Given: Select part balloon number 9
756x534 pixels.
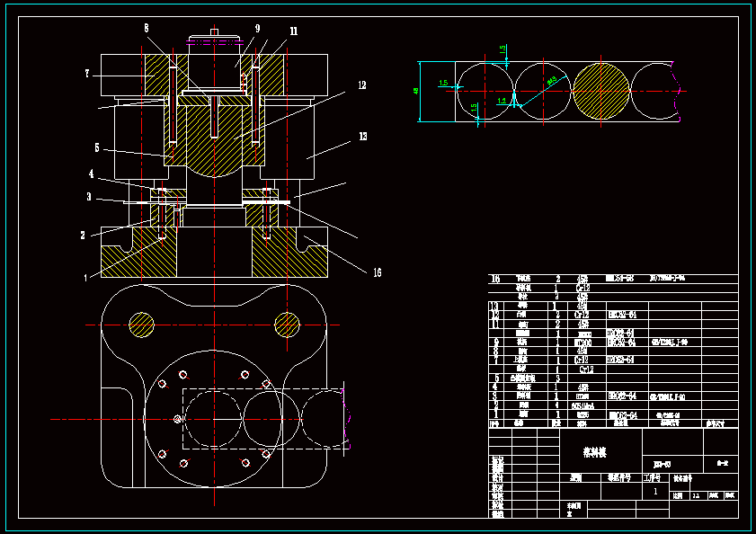Looking at the screenshot, I should [257, 29].
